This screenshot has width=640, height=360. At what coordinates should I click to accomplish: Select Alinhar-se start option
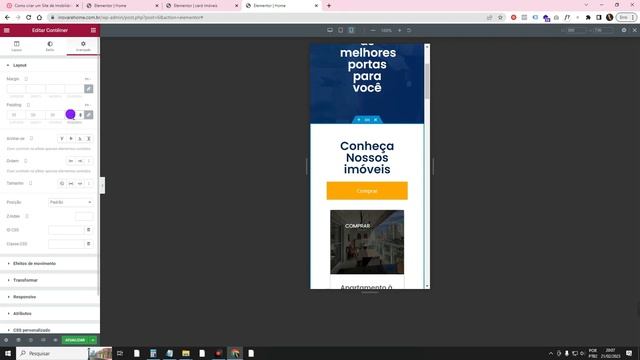coord(62,139)
